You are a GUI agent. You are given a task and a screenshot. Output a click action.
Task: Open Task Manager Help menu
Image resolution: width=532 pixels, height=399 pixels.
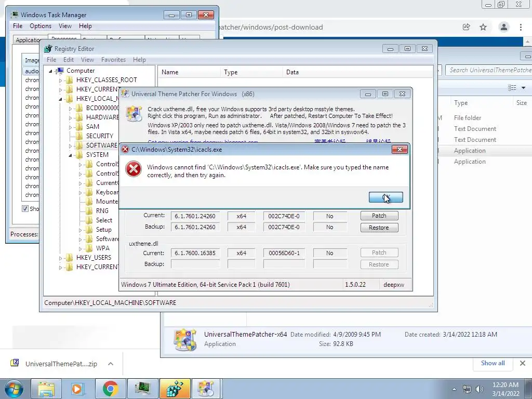85,26
